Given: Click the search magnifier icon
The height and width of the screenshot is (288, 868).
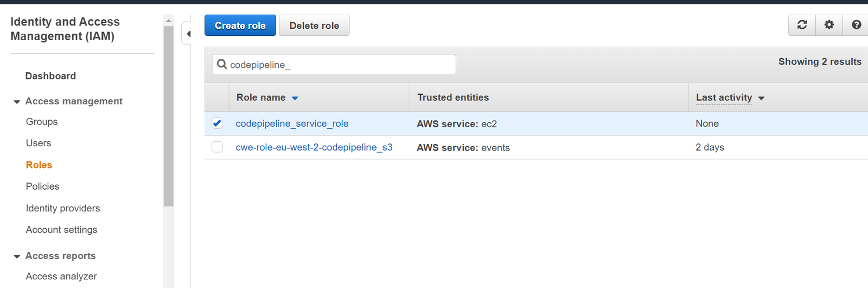Looking at the screenshot, I should (x=222, y=65).
